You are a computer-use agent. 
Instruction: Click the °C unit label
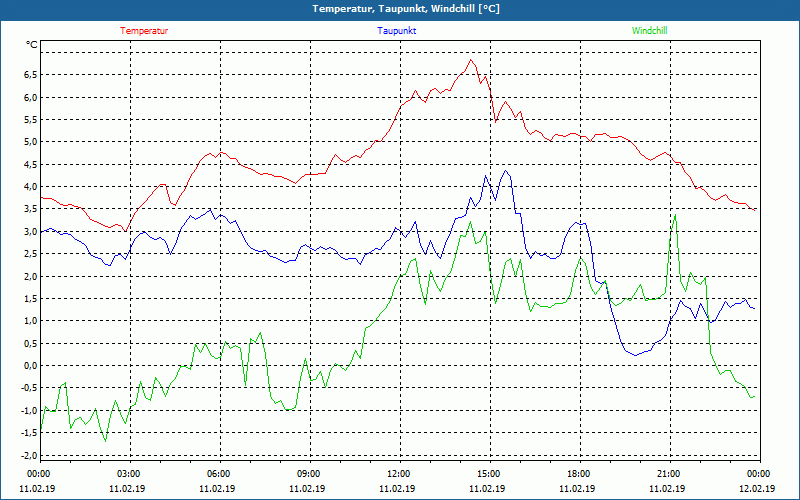tap(32, 45)
